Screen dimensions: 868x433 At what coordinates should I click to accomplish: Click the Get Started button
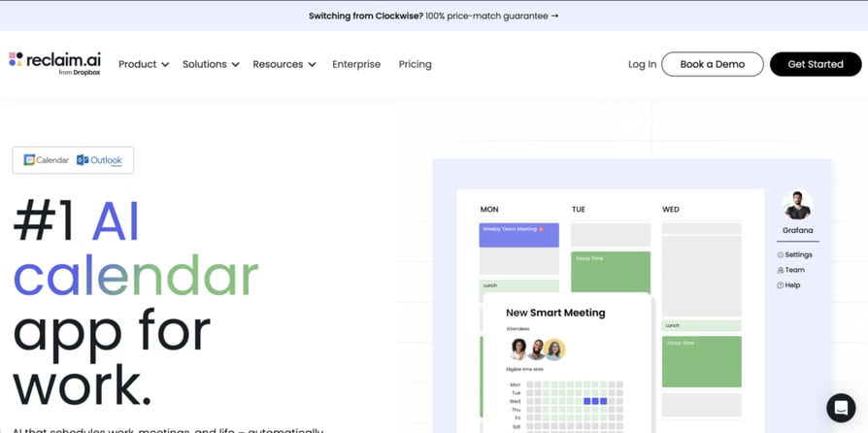(x=815, y=64)
